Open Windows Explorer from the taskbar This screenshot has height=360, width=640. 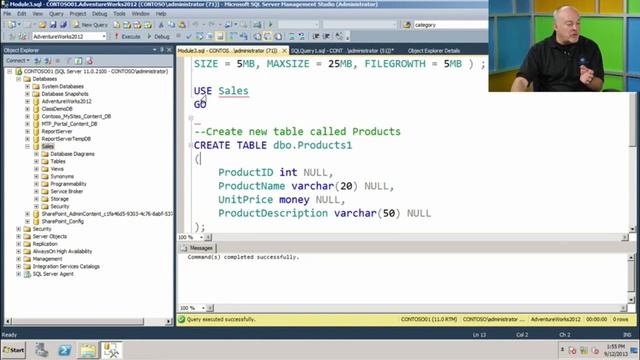click(88, 350)
